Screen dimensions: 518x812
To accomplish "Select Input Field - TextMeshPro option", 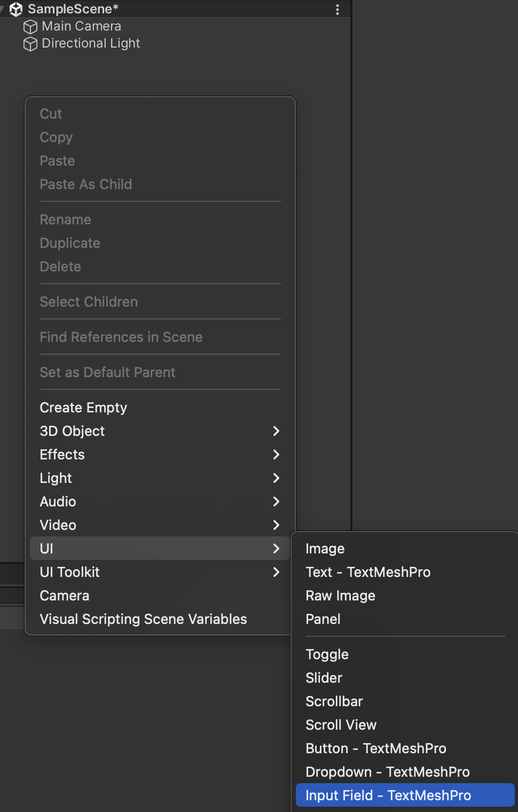I will pyautogui.click(x=388, y=795).
